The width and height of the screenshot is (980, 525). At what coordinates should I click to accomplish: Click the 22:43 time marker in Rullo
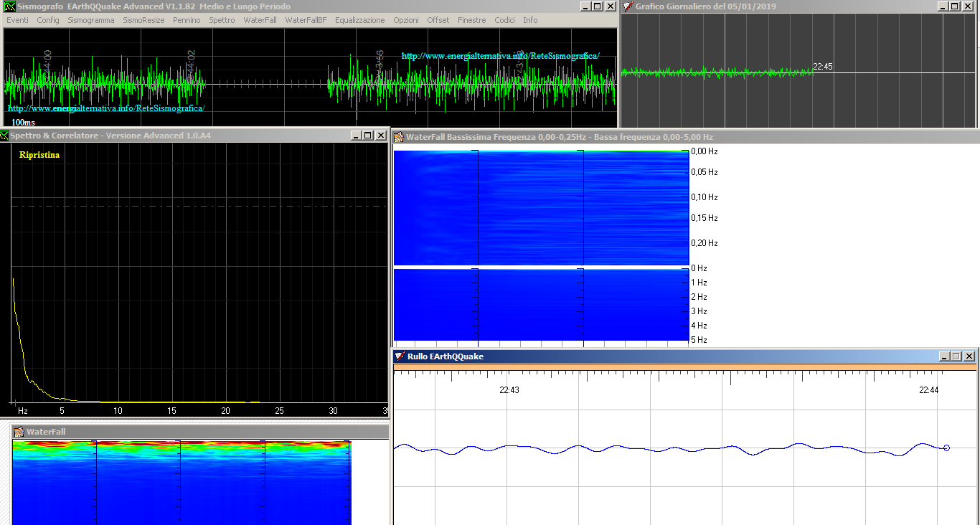[x=509, y=390]
